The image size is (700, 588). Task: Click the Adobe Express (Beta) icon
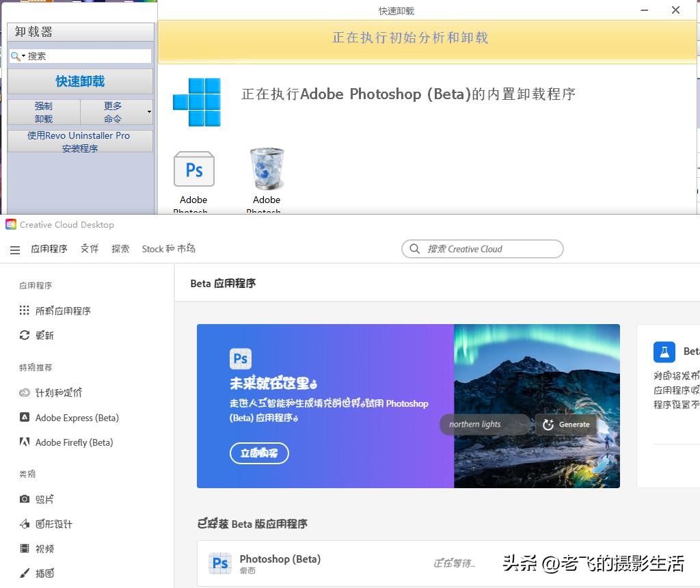[x=25, y=417]
